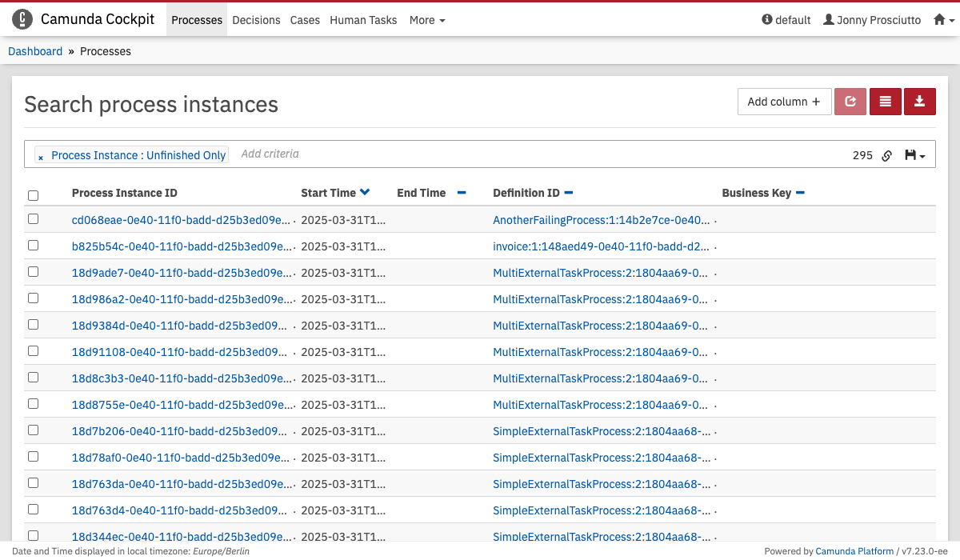Click the Camunda logo icon

(x=22, y=20)
